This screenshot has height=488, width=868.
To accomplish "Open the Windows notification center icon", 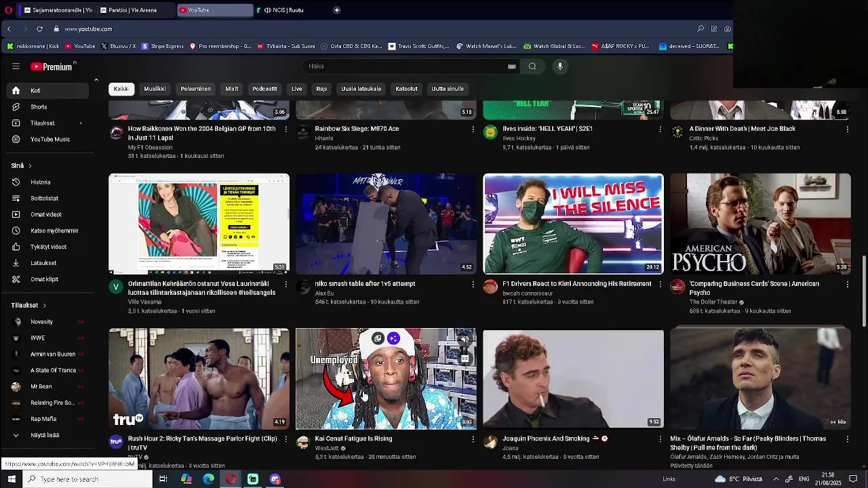I will pos(854,479).
